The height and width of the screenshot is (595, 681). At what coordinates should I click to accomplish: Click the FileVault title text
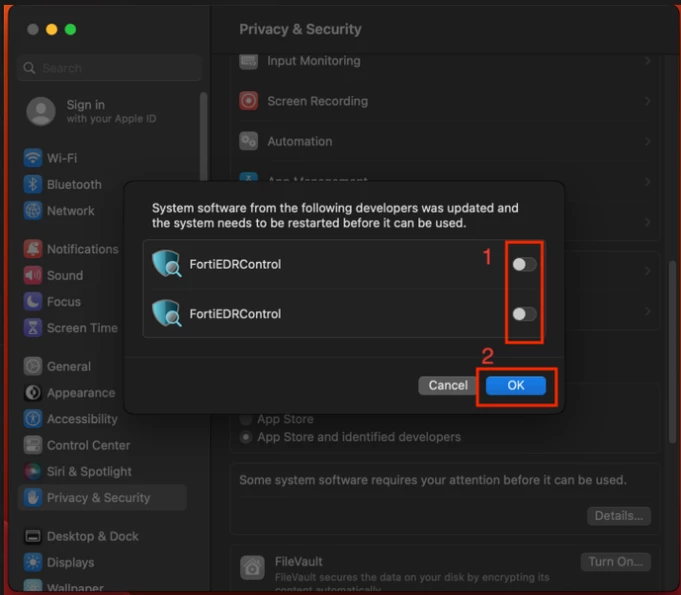(299, 562)
